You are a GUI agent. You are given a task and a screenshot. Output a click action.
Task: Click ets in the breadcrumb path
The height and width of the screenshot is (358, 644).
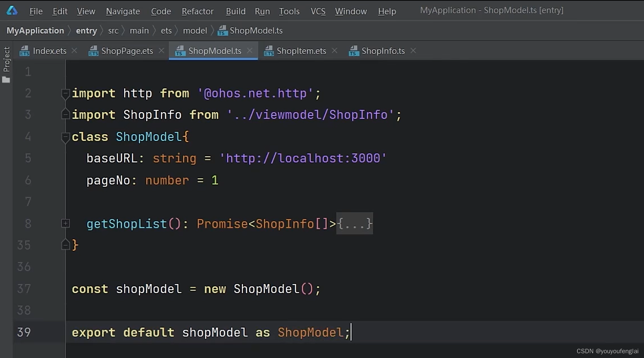(x=166, y=31)
